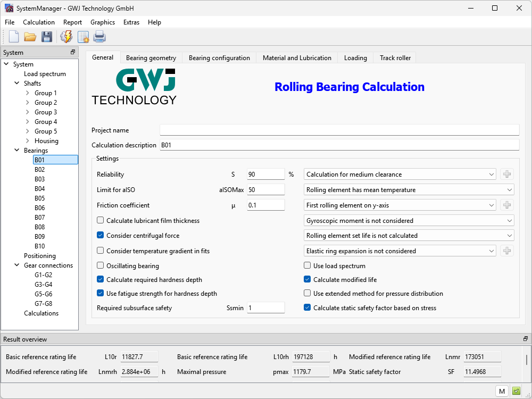Open the Gyroscopic moment dropdown
532x399 pixels.
(x=409, y=221)
